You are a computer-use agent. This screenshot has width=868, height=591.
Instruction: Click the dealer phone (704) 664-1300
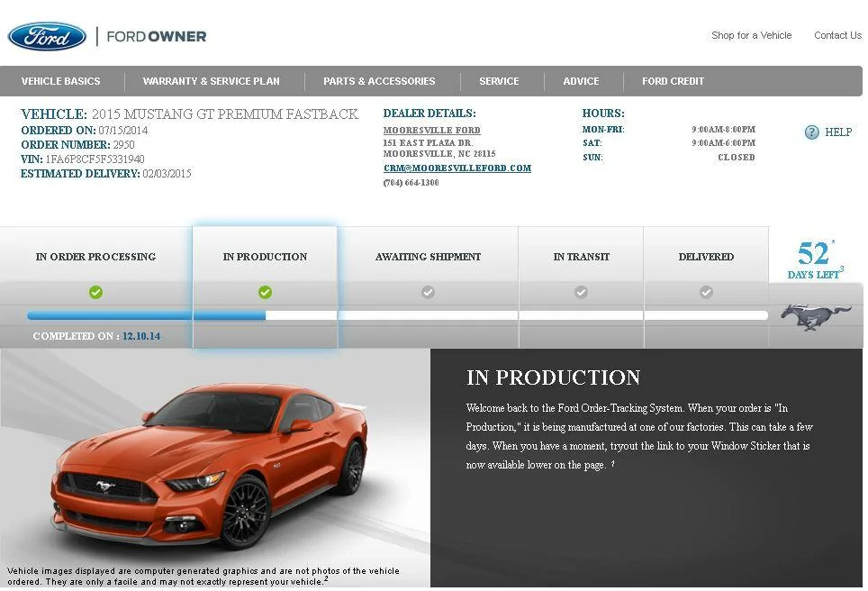point(411,182)
